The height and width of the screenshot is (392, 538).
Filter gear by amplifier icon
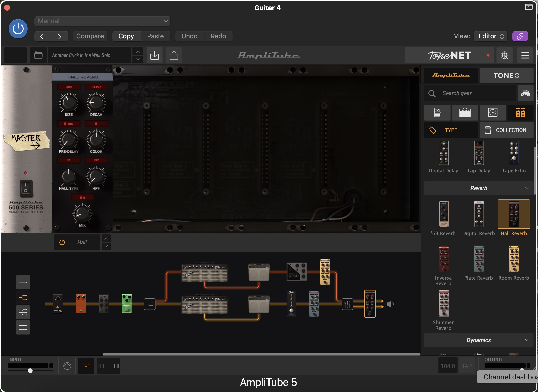465,113
